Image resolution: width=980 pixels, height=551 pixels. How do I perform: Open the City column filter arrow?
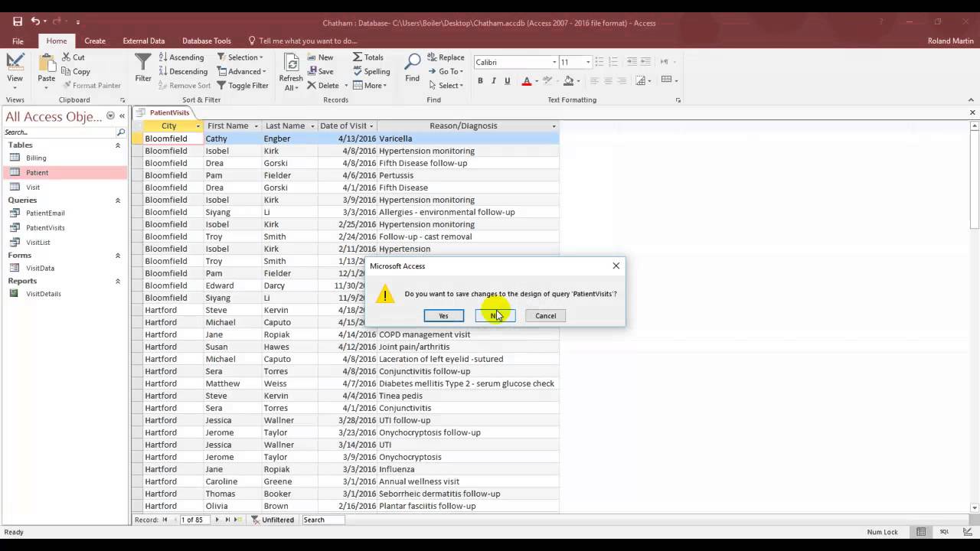pyautogui.click(x=198, y=126)
